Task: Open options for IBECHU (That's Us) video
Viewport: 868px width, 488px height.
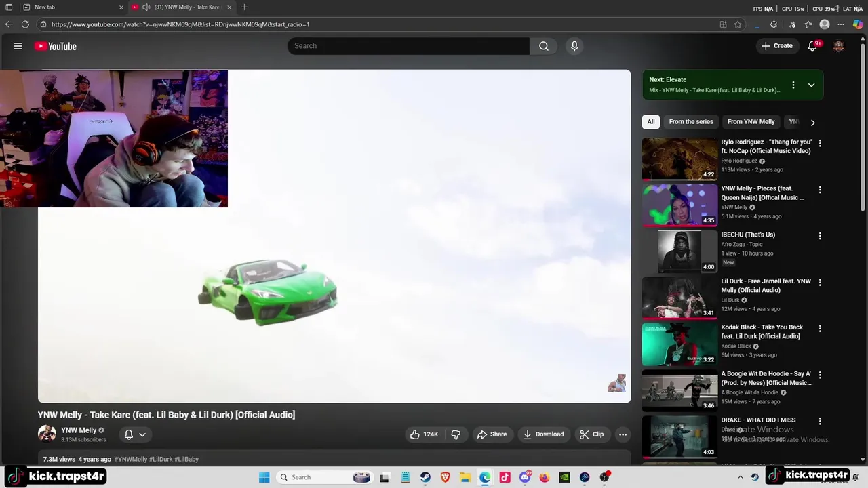Action: coord(820,236)
